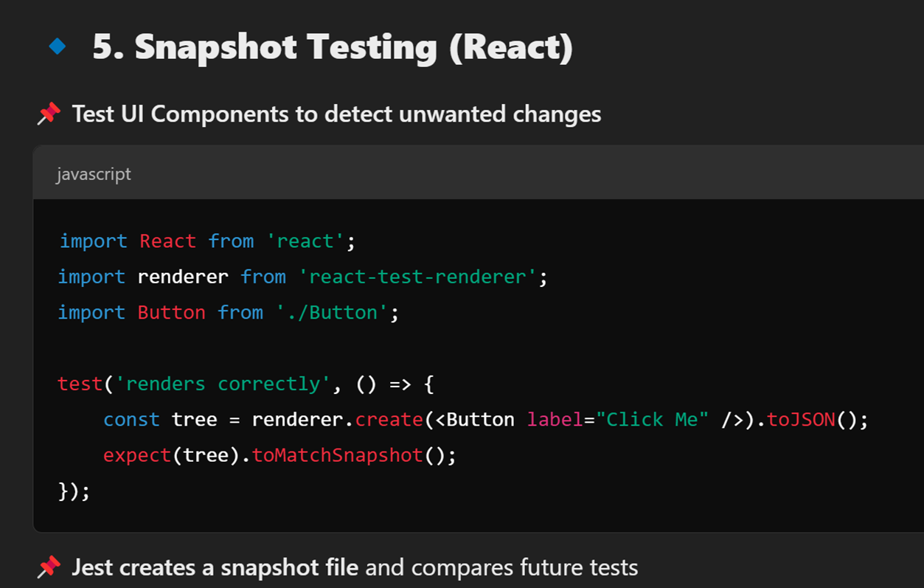Click the 'create' method after renderer
924x588 pixels.
tap(389, 420)
